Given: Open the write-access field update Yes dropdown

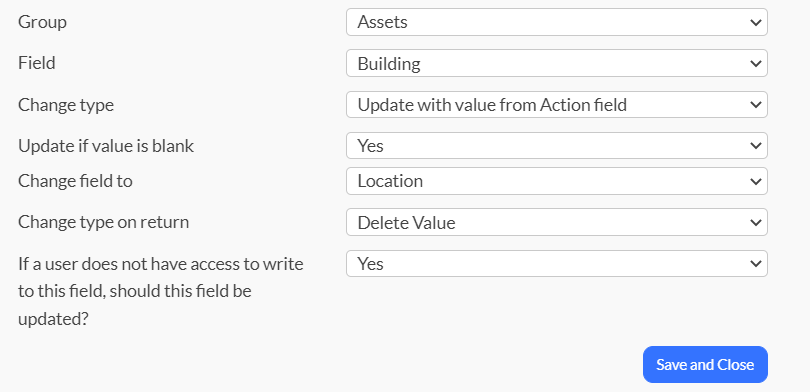Looking at the screenshot, I should tap(557, 263).
